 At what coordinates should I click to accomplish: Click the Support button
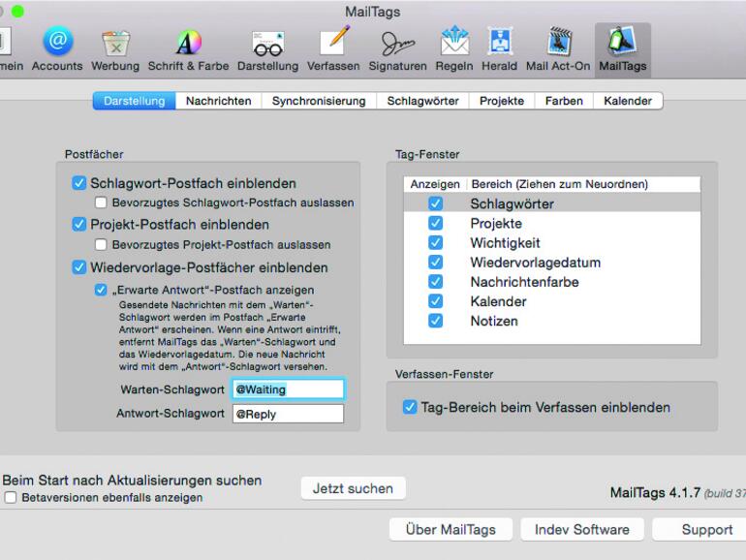click(x=699, y=529)
